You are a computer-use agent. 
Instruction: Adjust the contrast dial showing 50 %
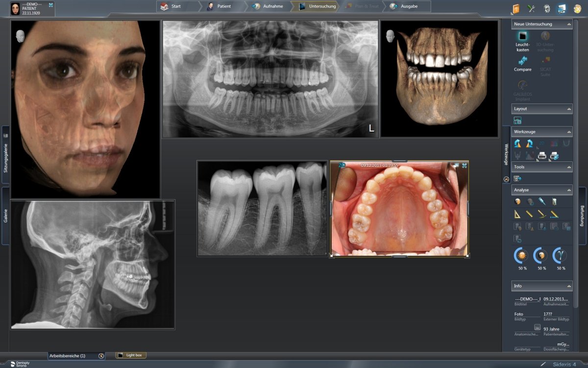[541, 256]
